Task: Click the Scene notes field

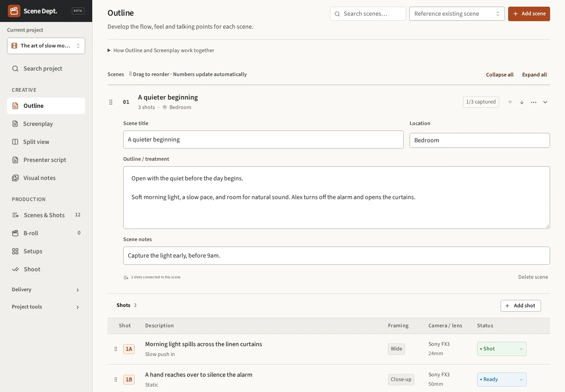Action: [337, 256]
